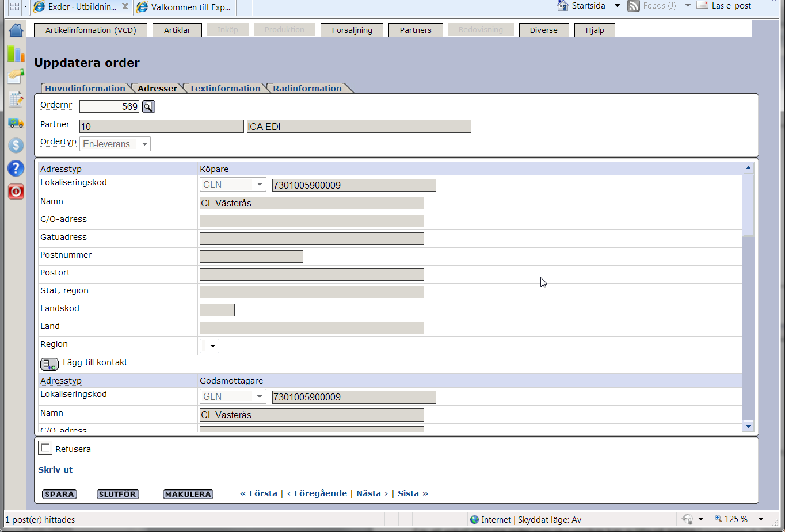This screenshot has width=785, height=532.
Task: Open the bar chart statistics icon
Action: pos(16,53)
